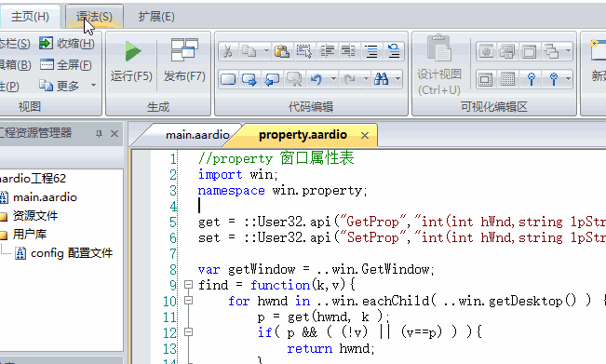Screen dimensions: 606x364
Task: Click line number 8 in the gutter
Action: coord(173,269)
